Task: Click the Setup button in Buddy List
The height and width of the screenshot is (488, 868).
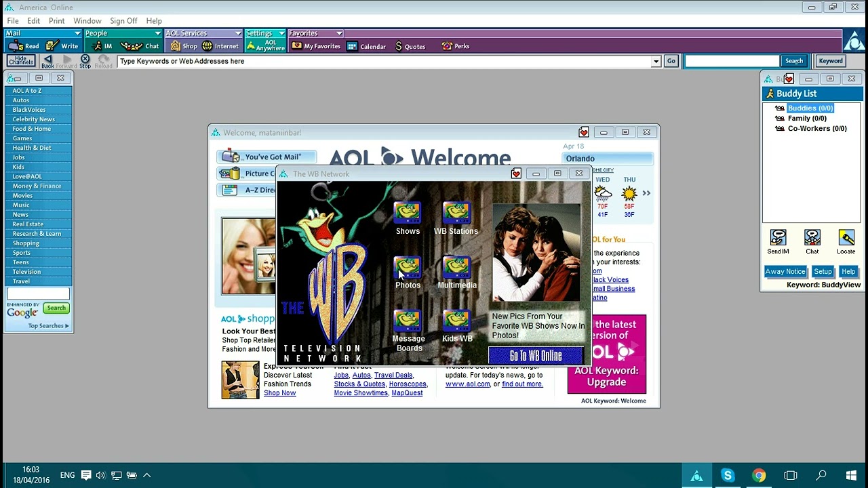Action: (823, 272)
